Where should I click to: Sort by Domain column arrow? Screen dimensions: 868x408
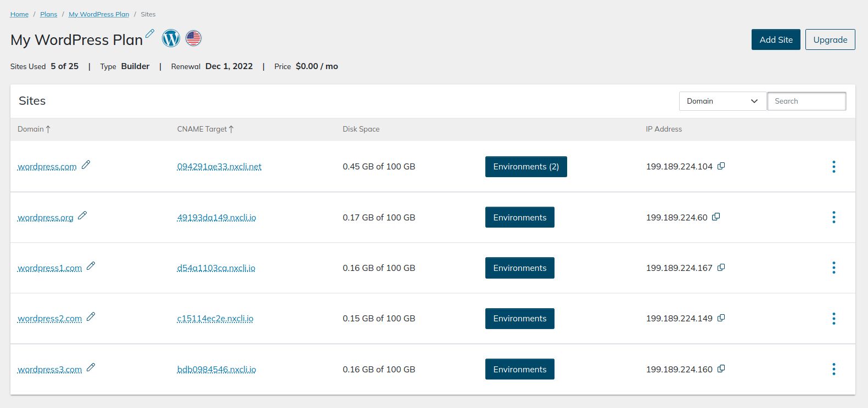tap(48, 129)
